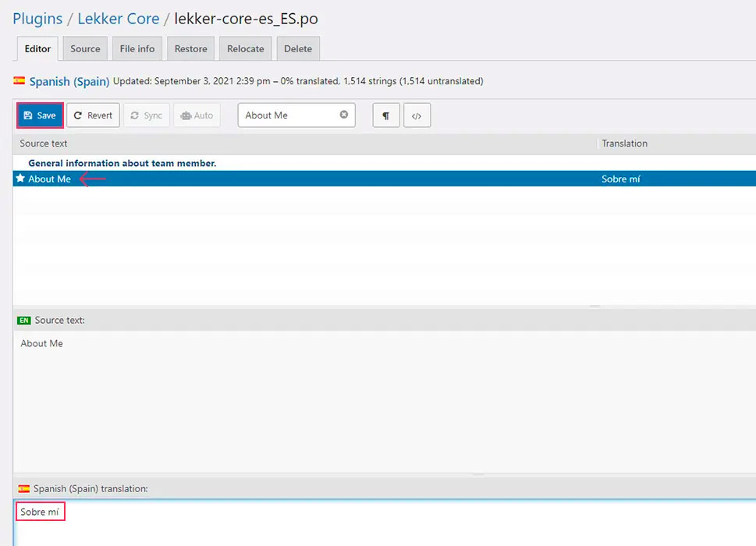Image resolution: width=756 pixels, height=546 pixels.
Task: Select the 'General information about team member.' row
Action: [122, 163]
